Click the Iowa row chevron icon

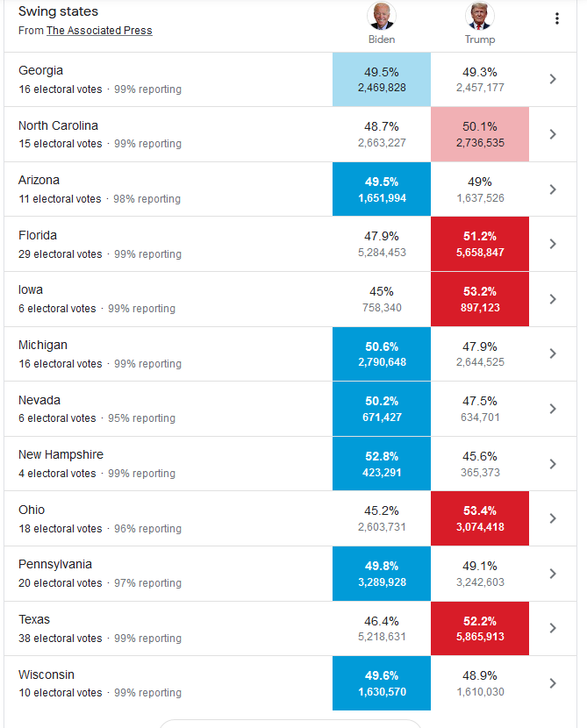(553, 299)
